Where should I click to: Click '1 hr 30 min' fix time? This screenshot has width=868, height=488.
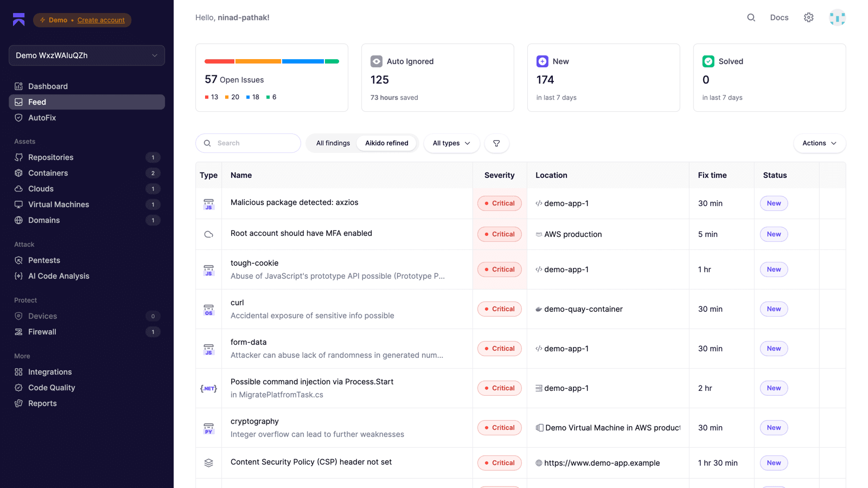coord(718,463)
